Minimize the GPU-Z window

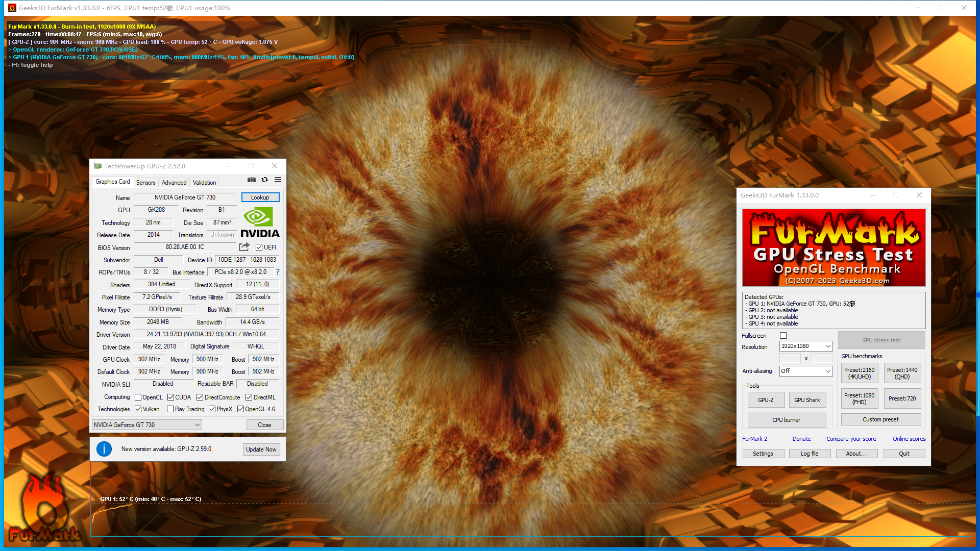[x=228, y=166]
